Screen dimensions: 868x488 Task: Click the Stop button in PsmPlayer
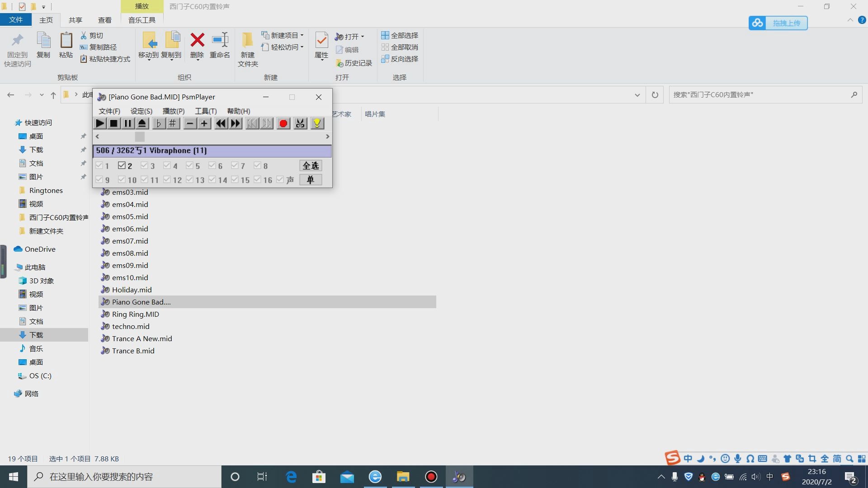click(114, 123)
